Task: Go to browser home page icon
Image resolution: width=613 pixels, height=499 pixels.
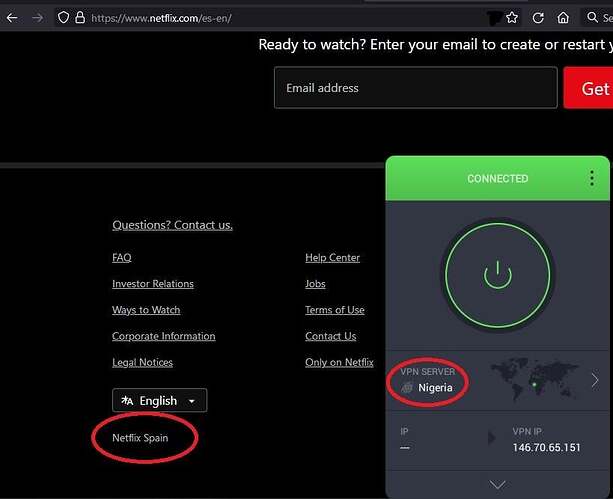Action: (x=564, y=18)
